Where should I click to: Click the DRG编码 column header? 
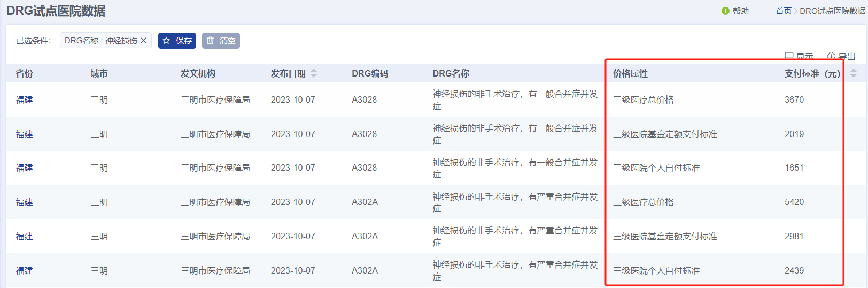click(x=370, y=73)
